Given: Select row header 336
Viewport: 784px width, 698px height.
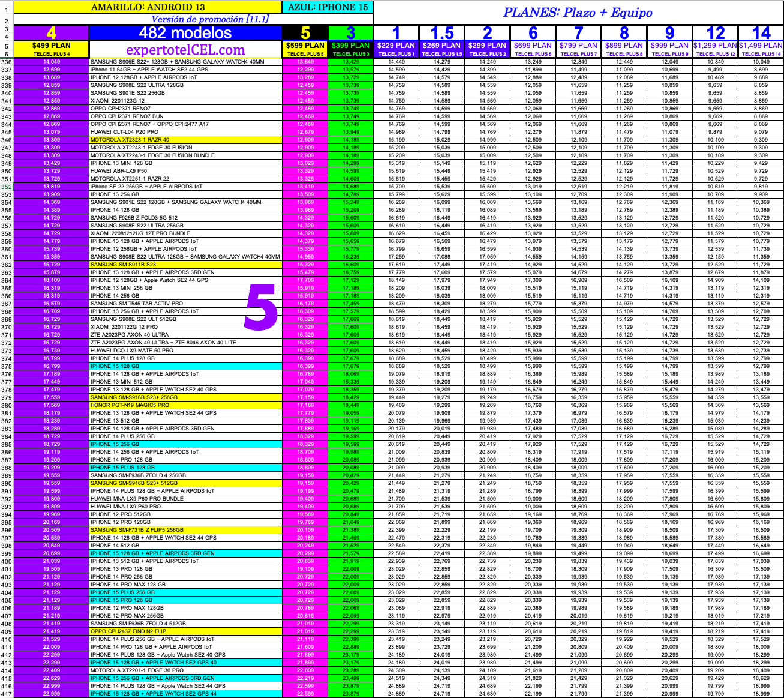Looking at the screenshot, I should coord(7,62).
